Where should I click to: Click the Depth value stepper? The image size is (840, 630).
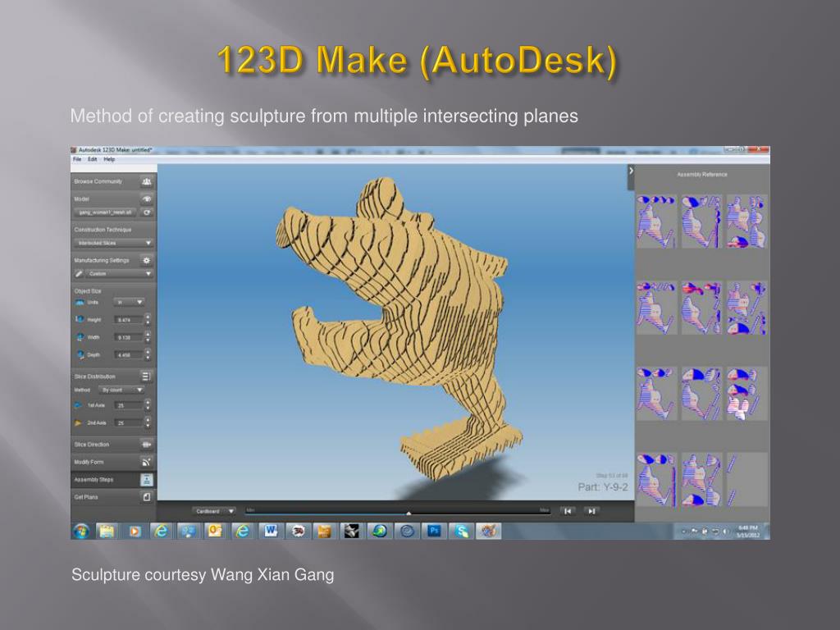148,354
